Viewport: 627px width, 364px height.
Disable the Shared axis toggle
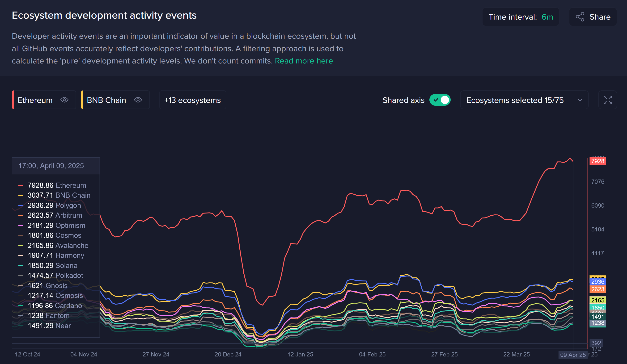440,100
